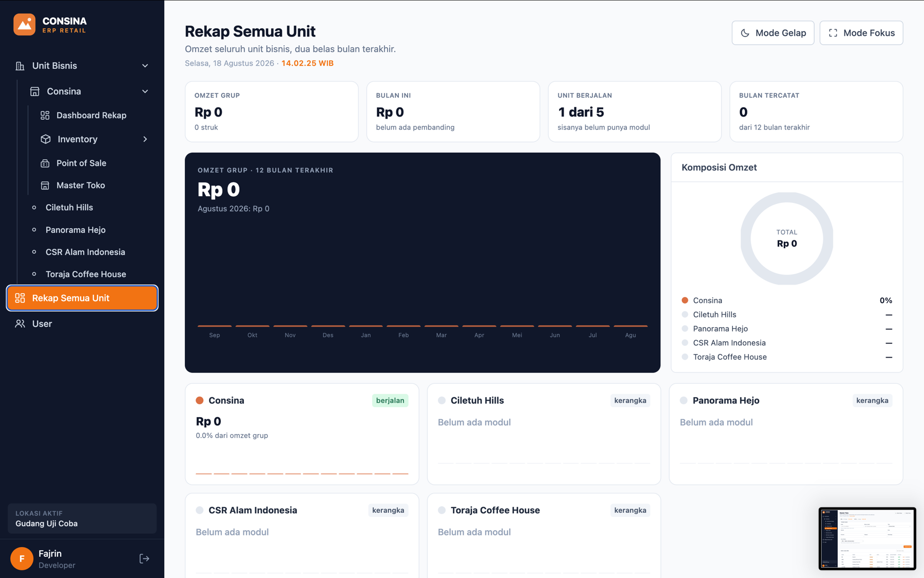Click the Rekap Semua Unit grid icon

click(20, 298)
